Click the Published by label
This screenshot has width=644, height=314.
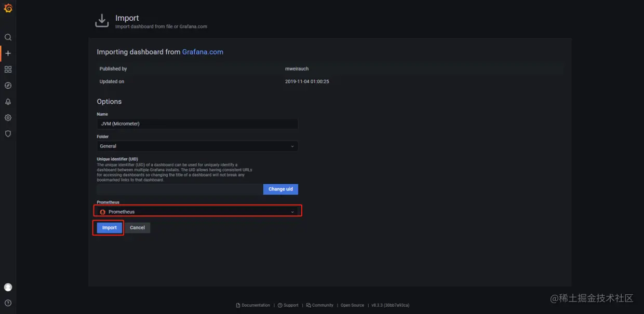[113, 69]
